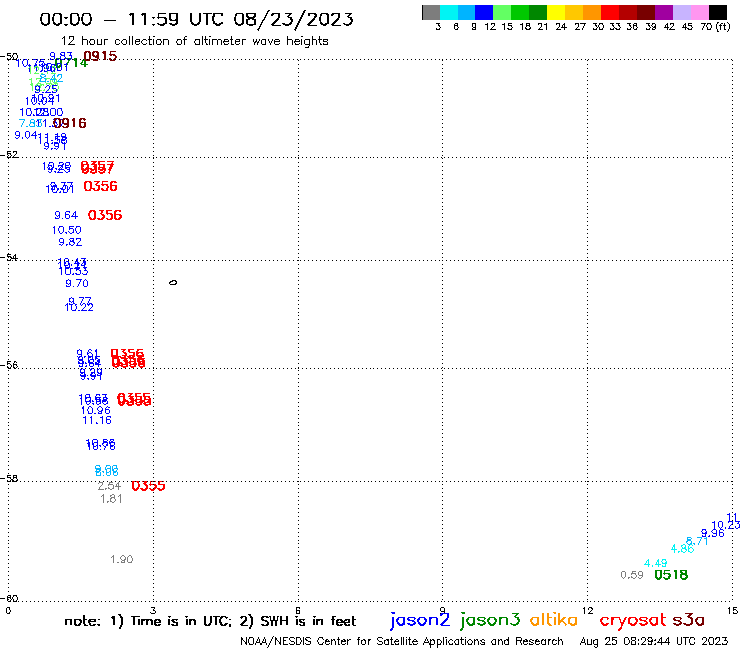Screen dimensions: 740x650
Task: Select the gray wave height value '1.81'
Action: point(111,499)
